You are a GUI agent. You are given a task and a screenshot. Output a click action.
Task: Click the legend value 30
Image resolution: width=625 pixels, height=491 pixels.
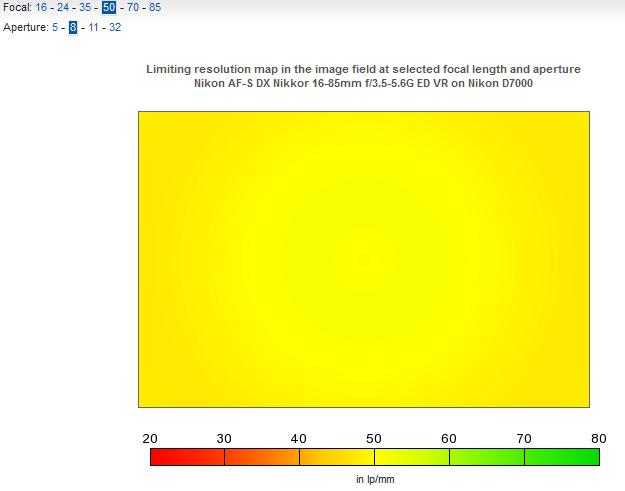pos(224,438)
